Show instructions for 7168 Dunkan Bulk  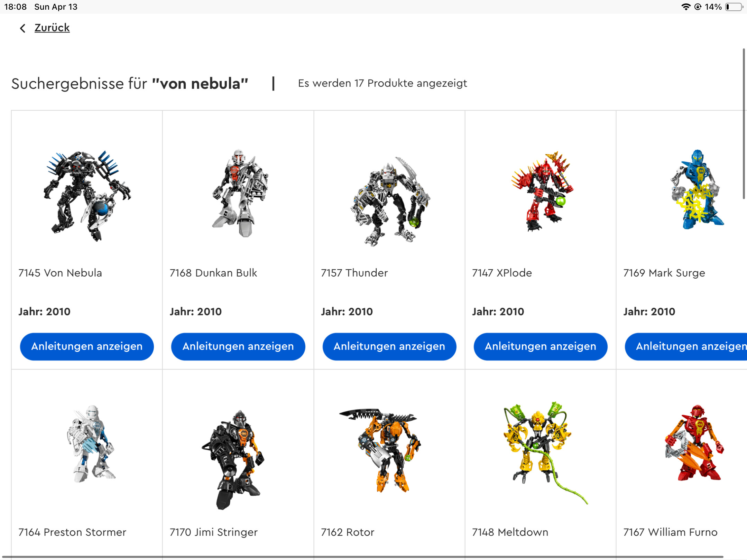click(238, 346)
